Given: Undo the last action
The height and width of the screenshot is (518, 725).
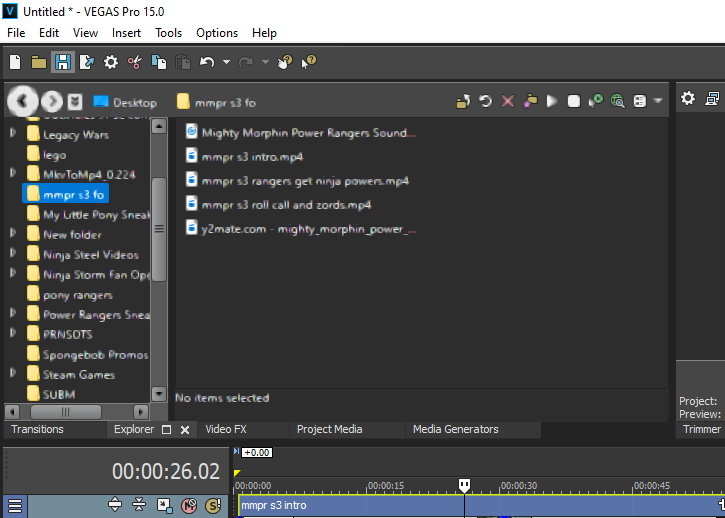Looking at the screenshot, I should pos(207,62).
